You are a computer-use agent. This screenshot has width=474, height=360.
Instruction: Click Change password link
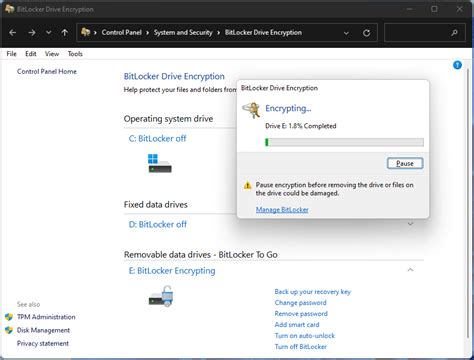[x=300, y=303]
